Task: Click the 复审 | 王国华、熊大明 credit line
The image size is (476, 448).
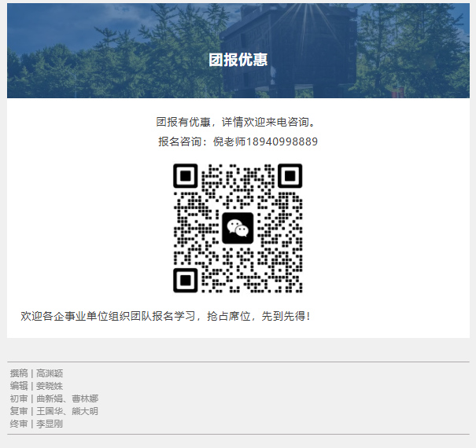Action: [x=54, y=411]
